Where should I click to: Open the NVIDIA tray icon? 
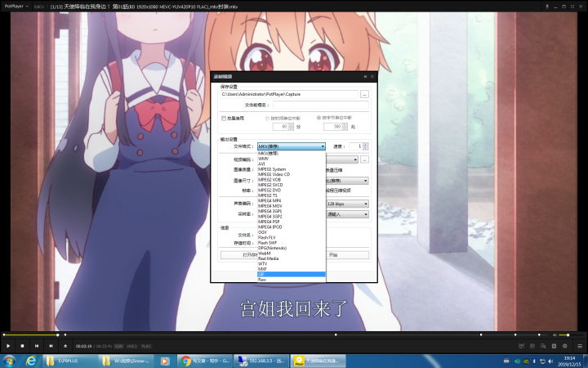[x=526, y=361]
